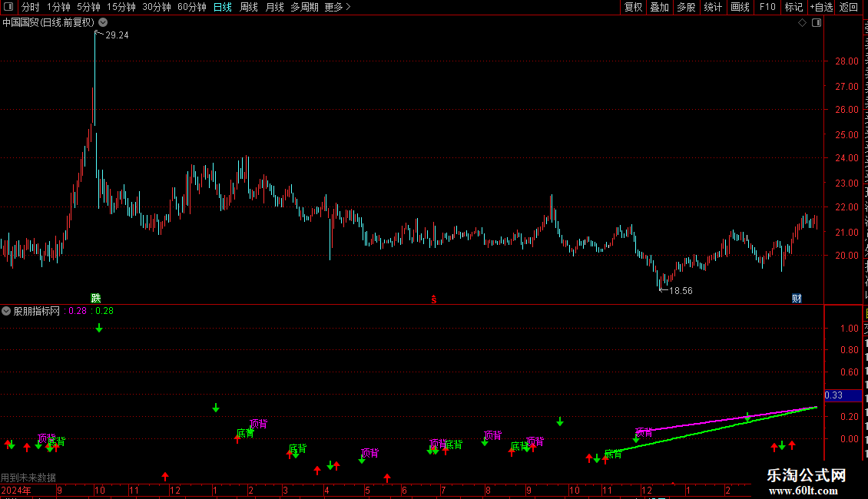Switch to 周线 weekly chart

pyautogui.click(x=249, y=7)
